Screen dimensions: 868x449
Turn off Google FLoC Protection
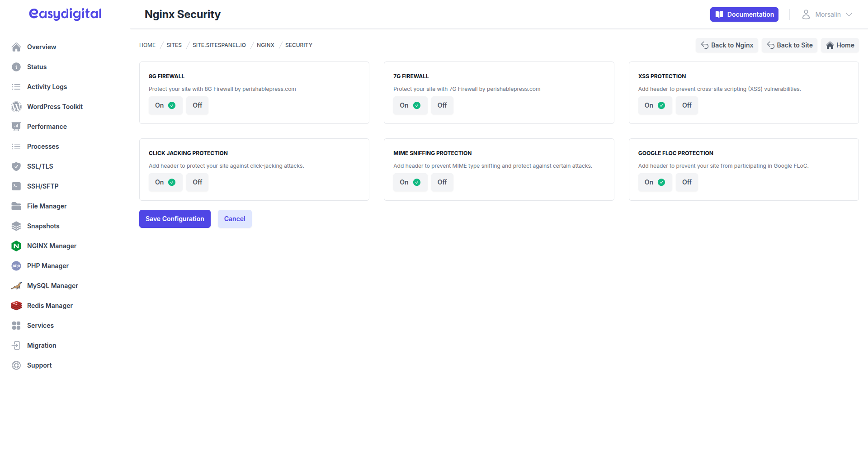686,182
